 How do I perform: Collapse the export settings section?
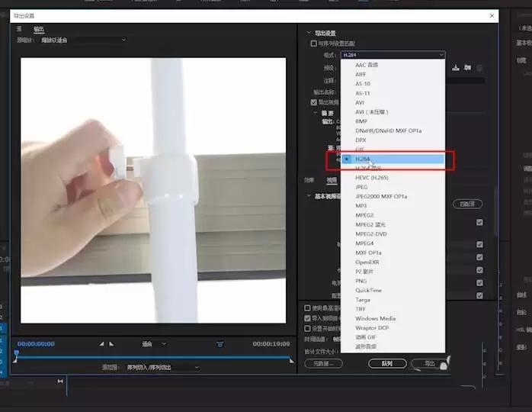click(309, 34)
